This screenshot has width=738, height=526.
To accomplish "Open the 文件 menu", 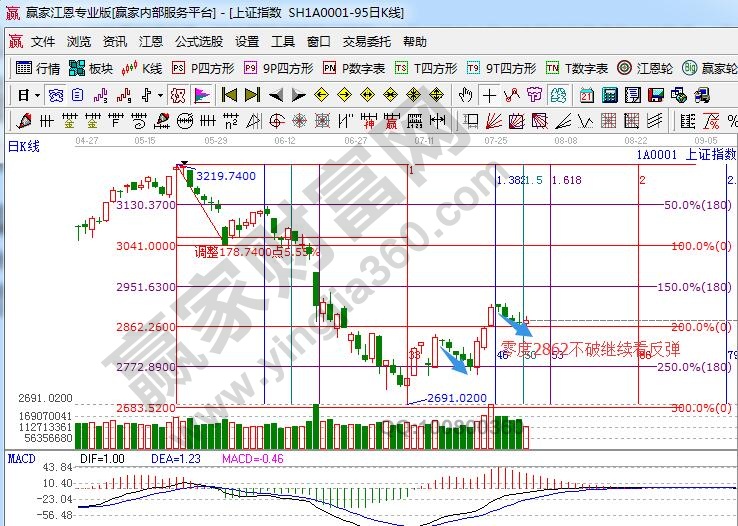I will pos(43,42).
